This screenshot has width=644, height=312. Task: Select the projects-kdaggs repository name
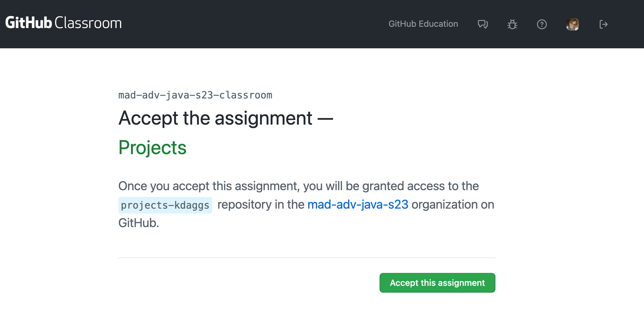165,205
